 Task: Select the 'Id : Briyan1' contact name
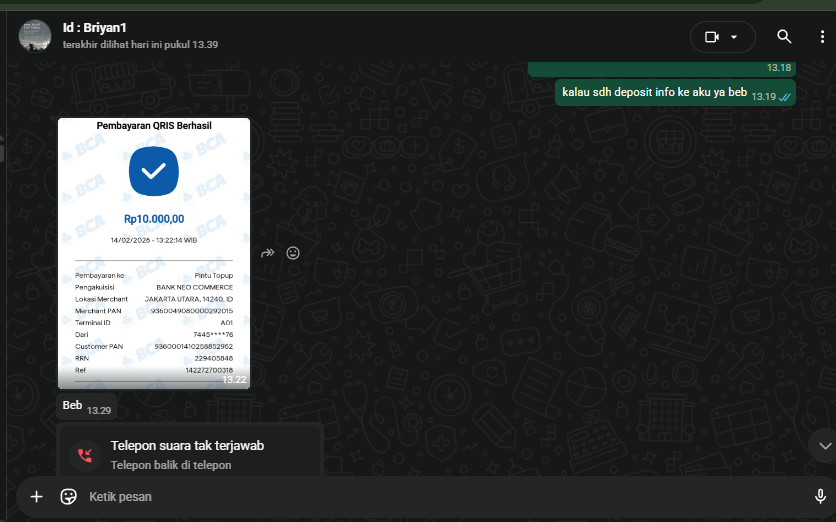click(94, 28)
